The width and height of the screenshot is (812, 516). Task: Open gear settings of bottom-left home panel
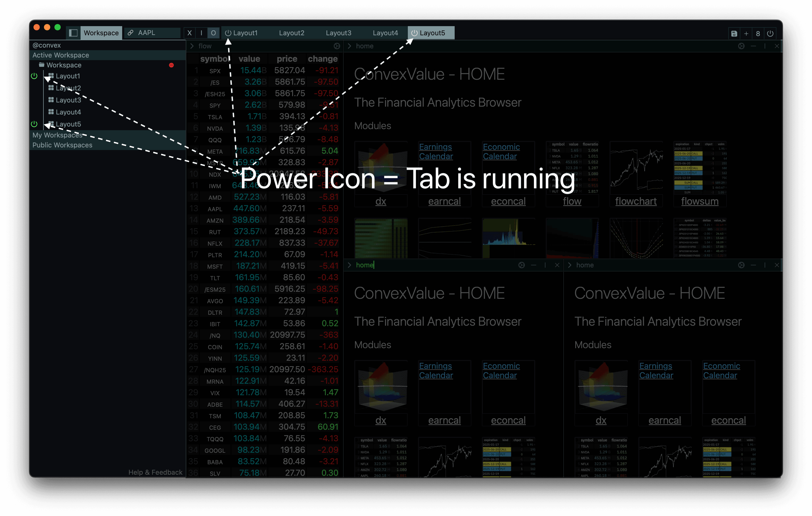click(522, 265)
